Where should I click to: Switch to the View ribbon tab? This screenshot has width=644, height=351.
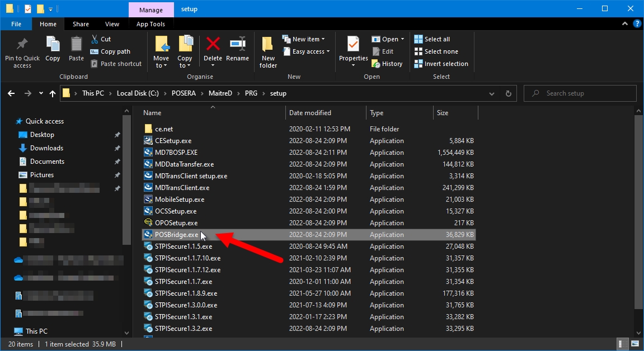(x=112, y=24)
